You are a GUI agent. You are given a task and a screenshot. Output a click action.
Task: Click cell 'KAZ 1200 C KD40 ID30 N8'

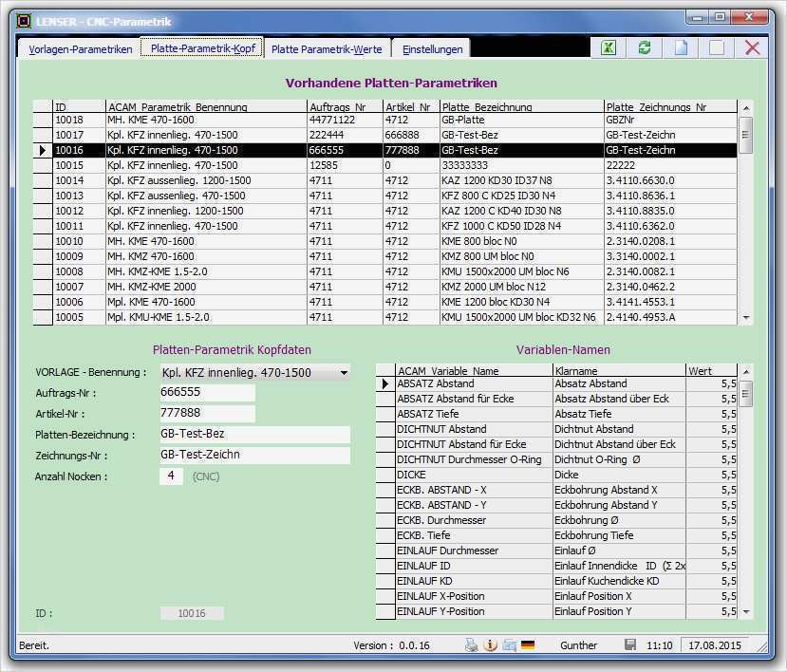522,211
